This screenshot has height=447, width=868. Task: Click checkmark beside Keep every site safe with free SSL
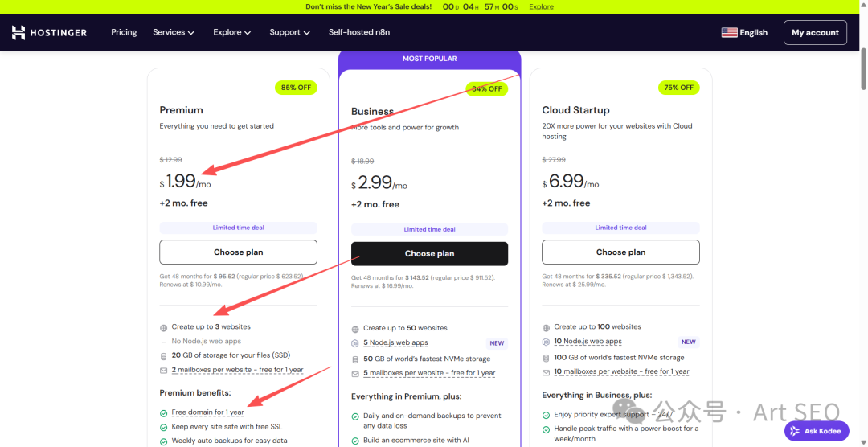tap(164, 427)
